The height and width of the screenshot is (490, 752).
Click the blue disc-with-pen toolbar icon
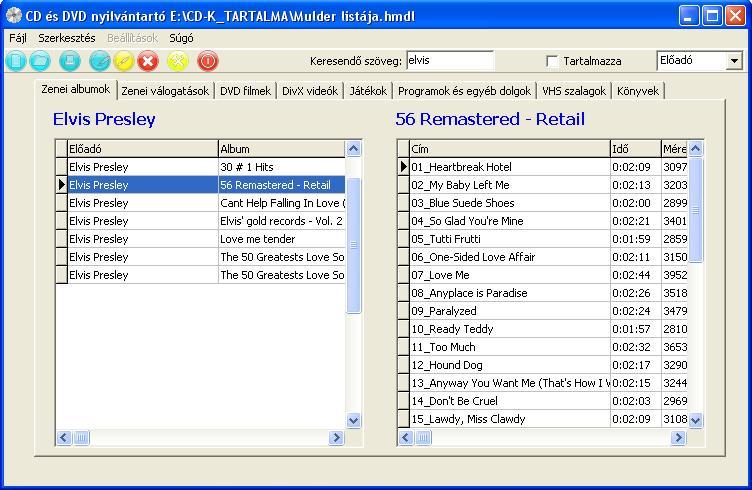[100, 61]
